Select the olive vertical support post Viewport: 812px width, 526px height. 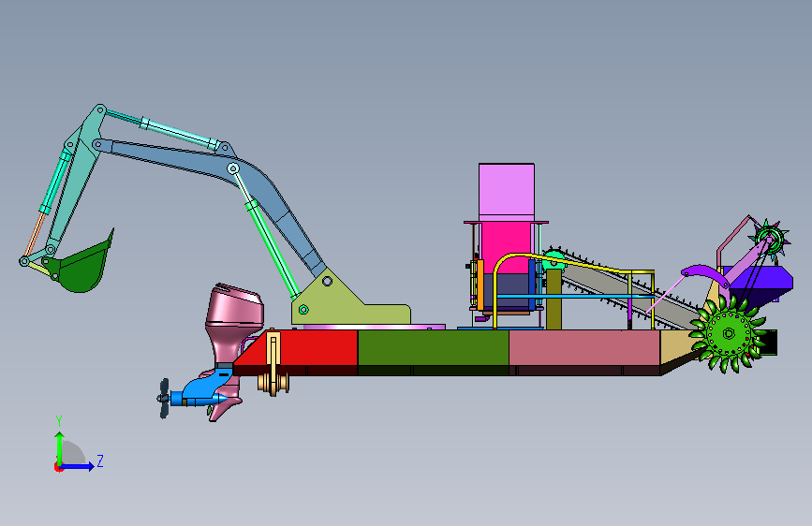pyautogui.click(x=554, y=300)
